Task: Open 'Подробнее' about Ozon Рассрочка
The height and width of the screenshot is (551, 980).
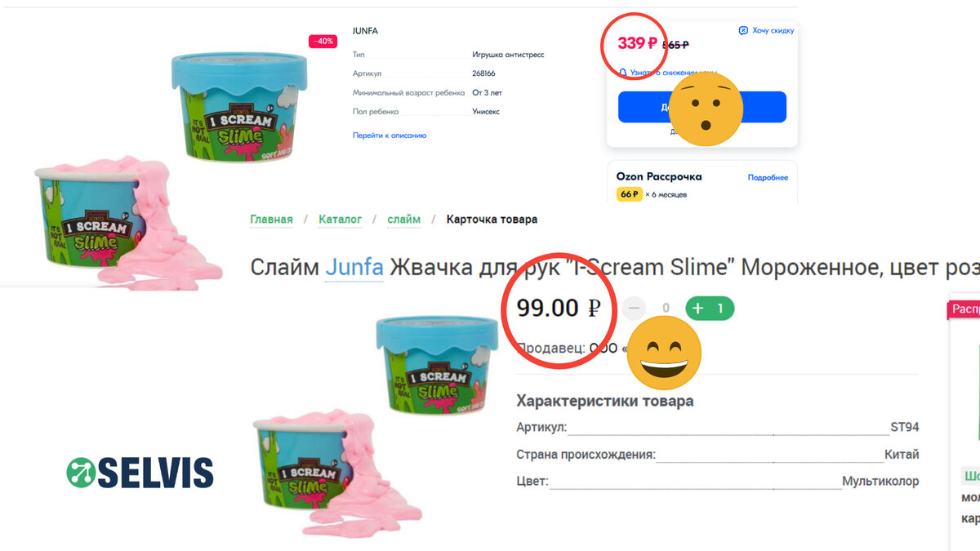Action: 768,177
